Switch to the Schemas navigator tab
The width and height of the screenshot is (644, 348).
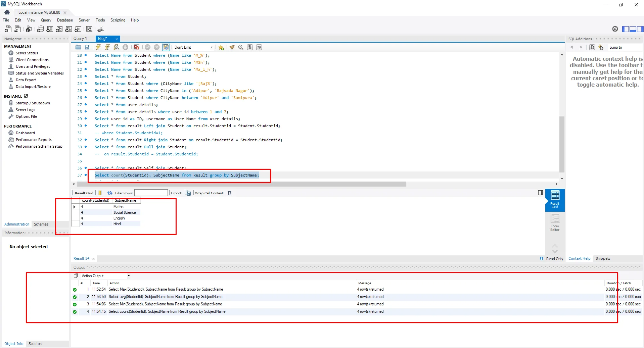[41, 224]
